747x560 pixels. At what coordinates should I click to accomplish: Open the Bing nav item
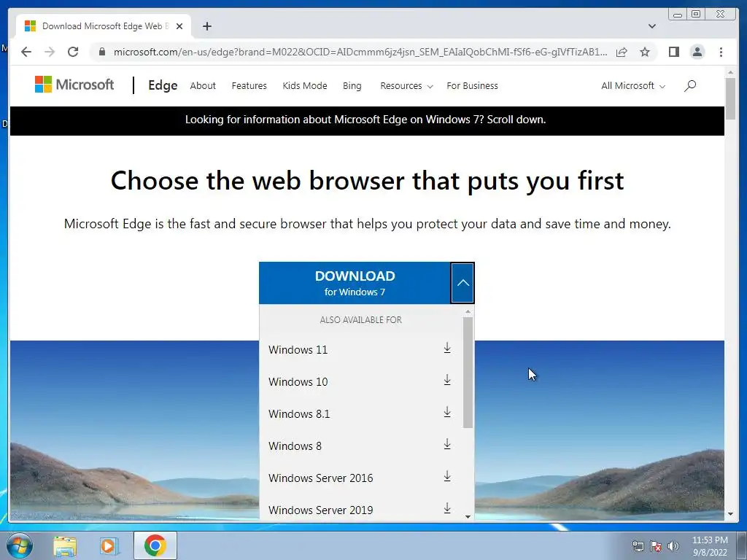352,86
